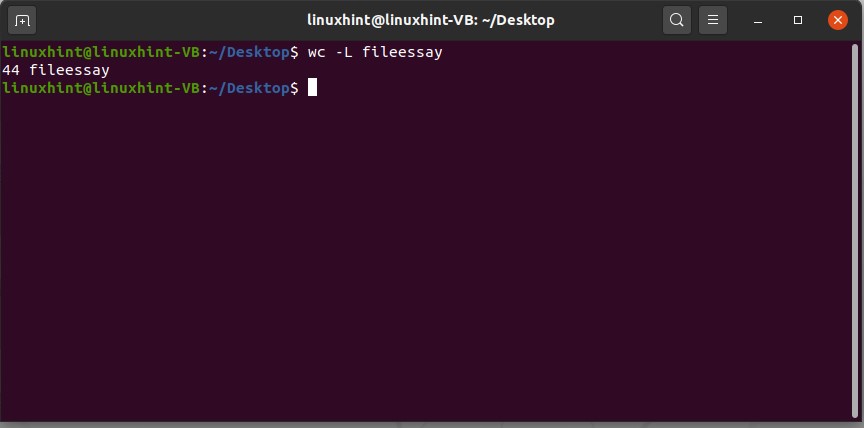The height and width of the screenshot is (428, 864).
Task: Click the "-L" option in the command
Action: click(x=342, y=52)
